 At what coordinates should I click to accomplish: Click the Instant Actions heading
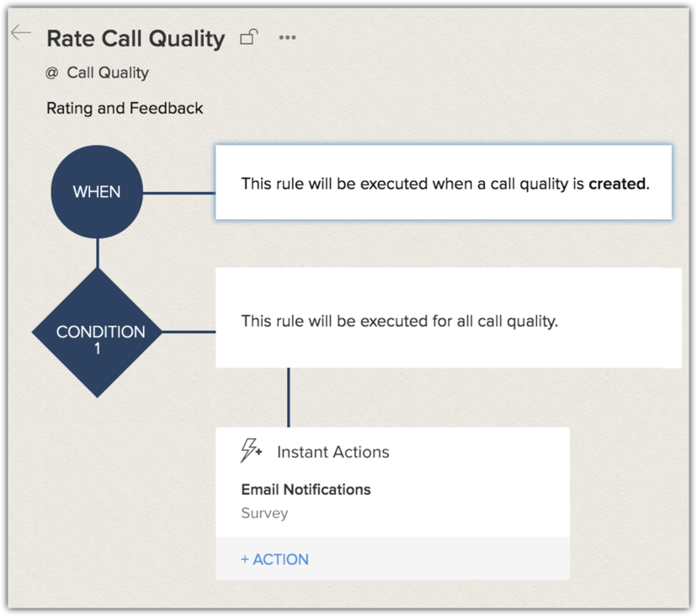pyautogui.click(x=333, y=452)
